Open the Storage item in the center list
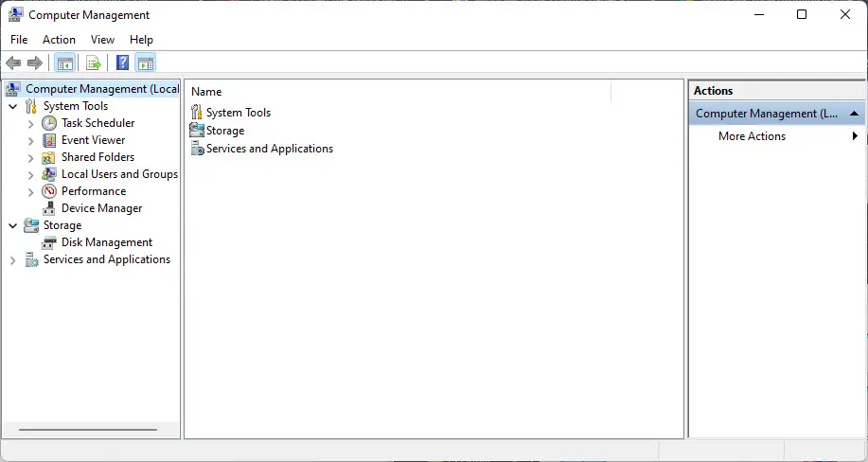 [225, 131]
